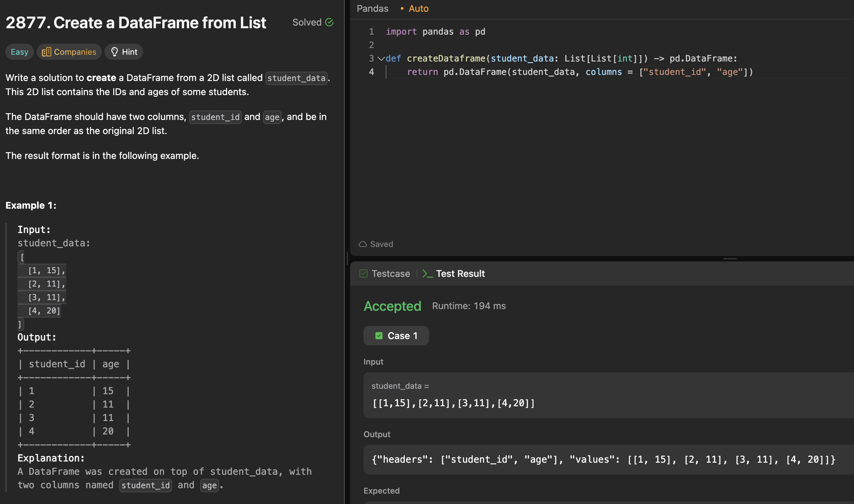Image resolution: width=854 pixels, height=504 pixels.
Task: Select the Case 1 button
Action: pos(396,336)
